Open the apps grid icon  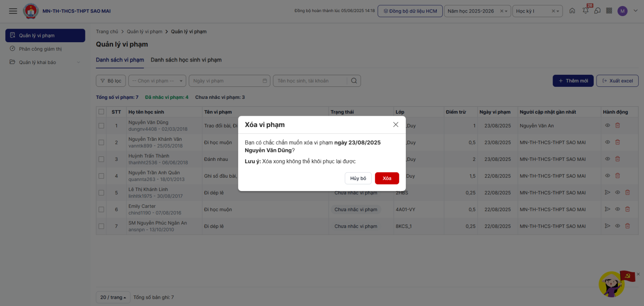pyautogui.click(x=609, y=11)
